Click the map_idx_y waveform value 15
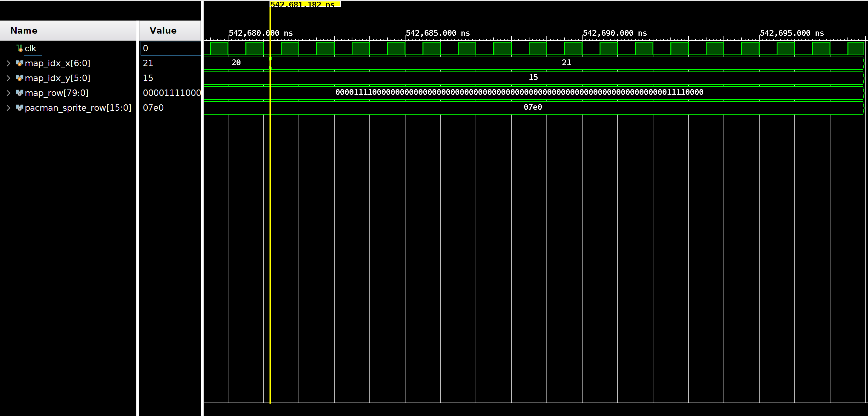 pos(533,77)
